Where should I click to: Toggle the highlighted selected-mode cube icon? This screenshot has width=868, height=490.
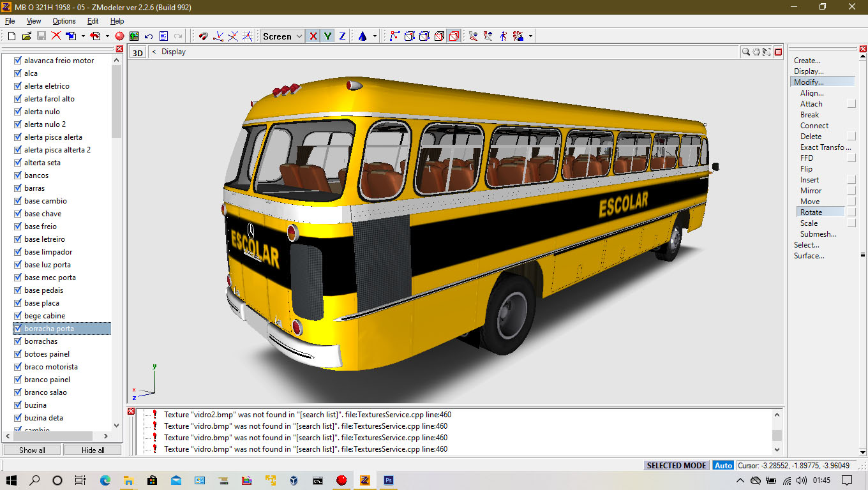click(x=454, y=36)
